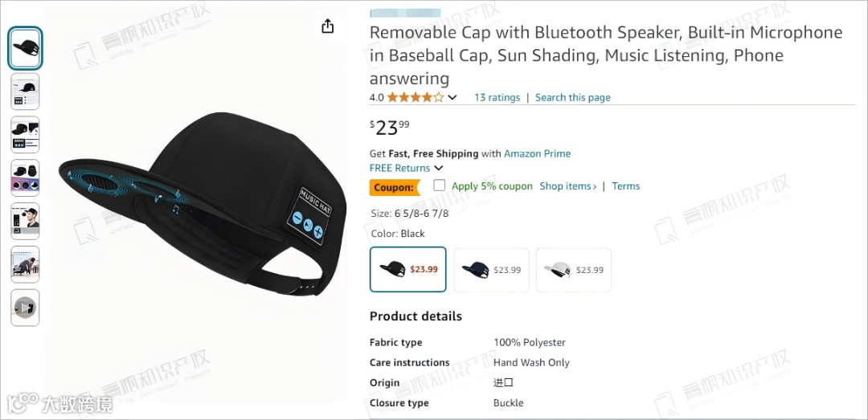Click the main black cap product image

203,204
